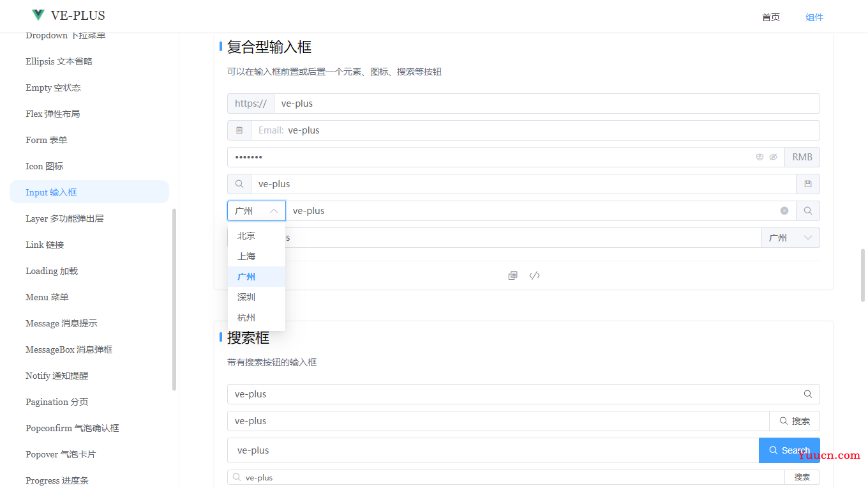Choose 杭州 from the dropdown list
The height and width of the screenshot is (490, 868).
click(257, 318)
